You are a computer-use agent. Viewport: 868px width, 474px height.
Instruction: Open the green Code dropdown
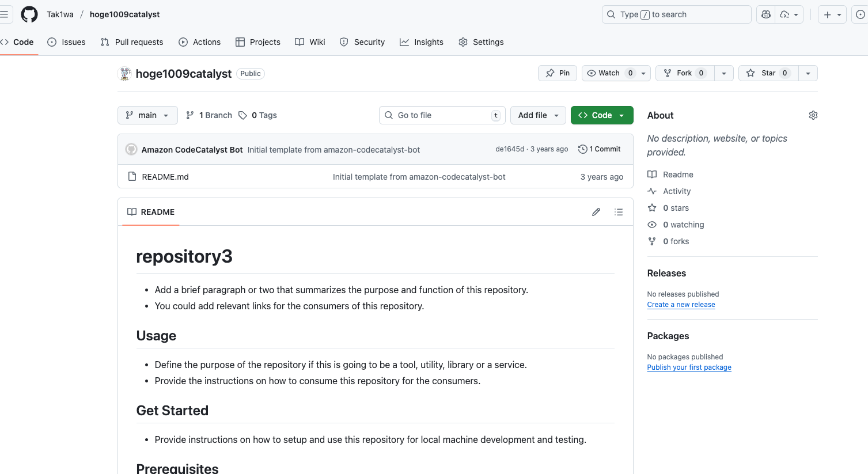(601, 115)
